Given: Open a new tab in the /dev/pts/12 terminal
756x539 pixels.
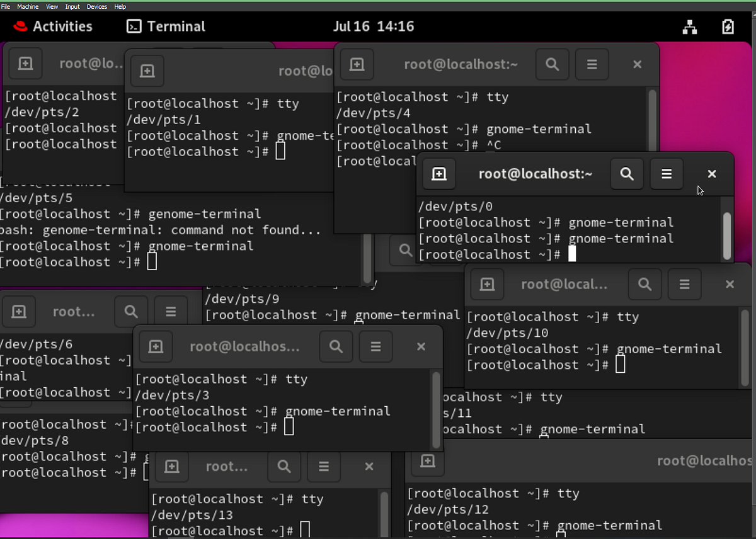Looking at the screenshot, I should (x=427, y=461).
